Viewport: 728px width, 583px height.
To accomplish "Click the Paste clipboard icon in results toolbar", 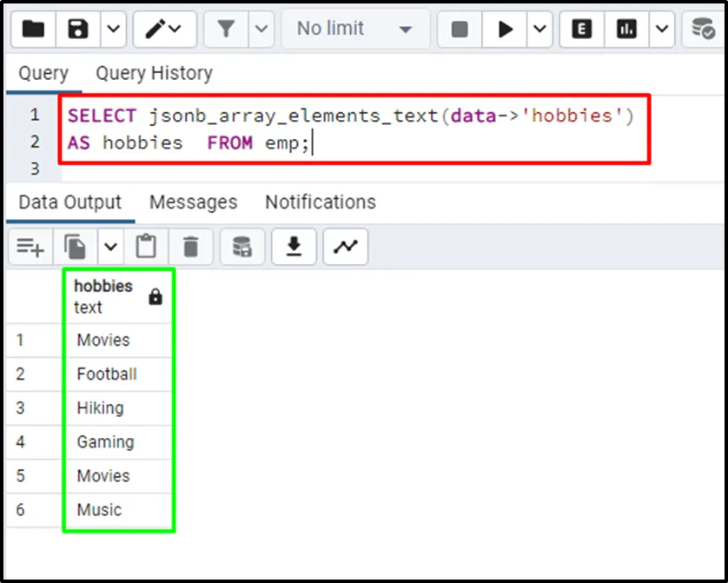I will [x=146, y=248].
